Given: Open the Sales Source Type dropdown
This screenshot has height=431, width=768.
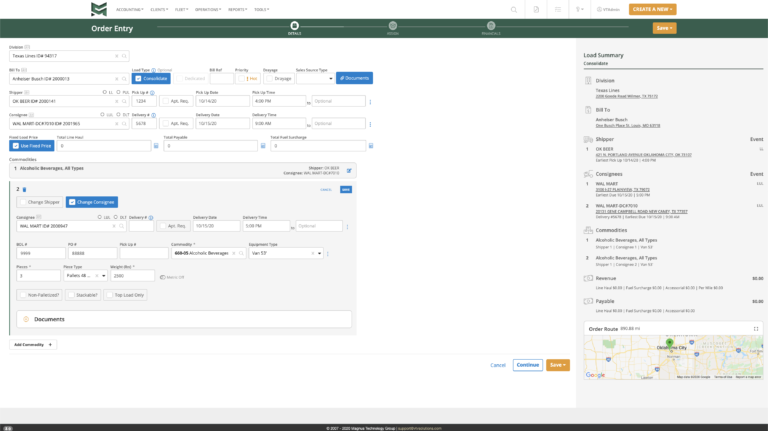Looking at the screenshot, I should pos(315,78).
